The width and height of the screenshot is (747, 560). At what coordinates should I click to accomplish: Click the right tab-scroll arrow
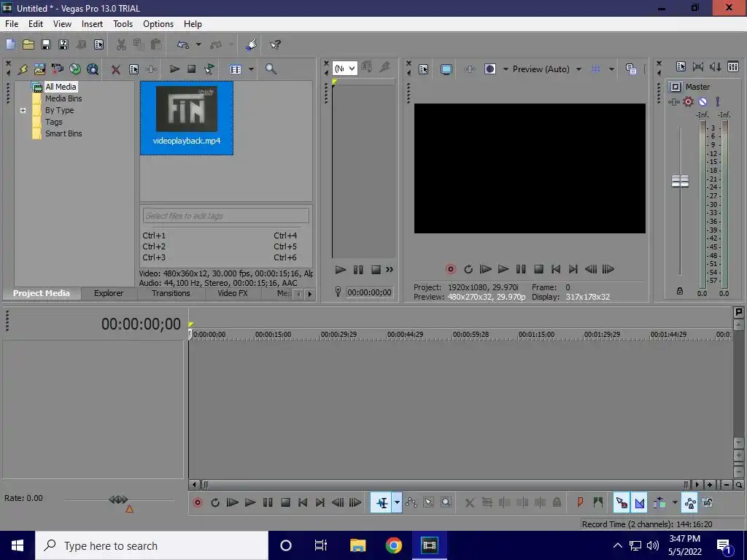click(x=309, y=295)
